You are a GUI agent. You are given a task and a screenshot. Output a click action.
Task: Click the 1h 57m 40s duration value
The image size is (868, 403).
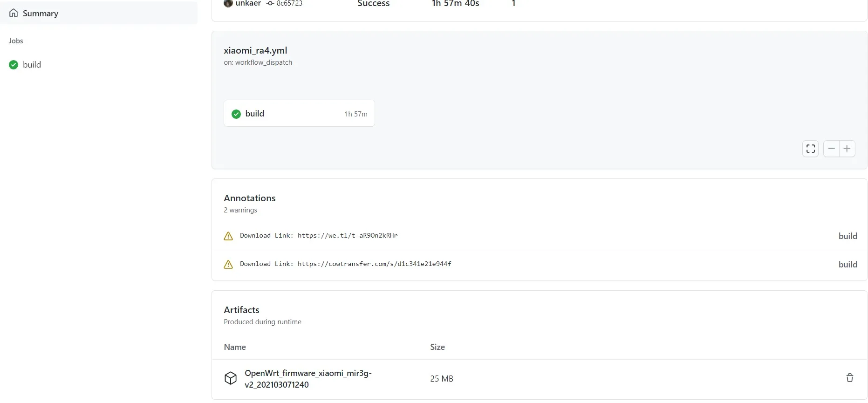pos(455,4)
